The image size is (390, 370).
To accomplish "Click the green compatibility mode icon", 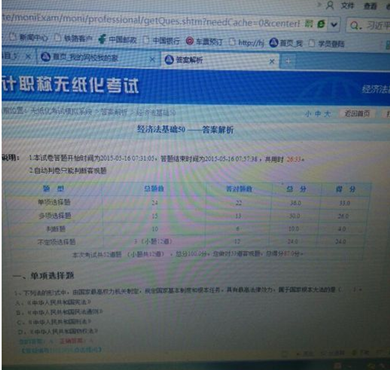I will 309,23.
